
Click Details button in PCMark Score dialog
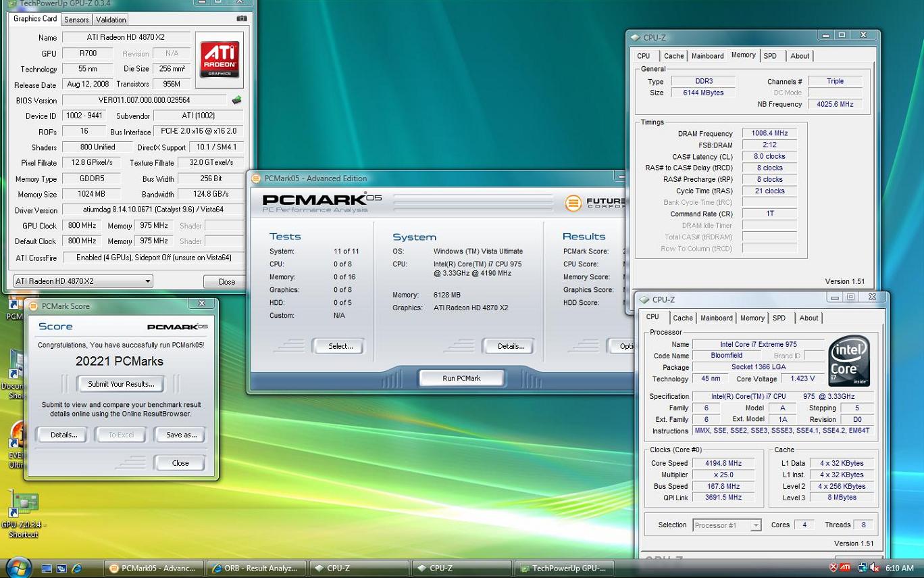[63, 435]
